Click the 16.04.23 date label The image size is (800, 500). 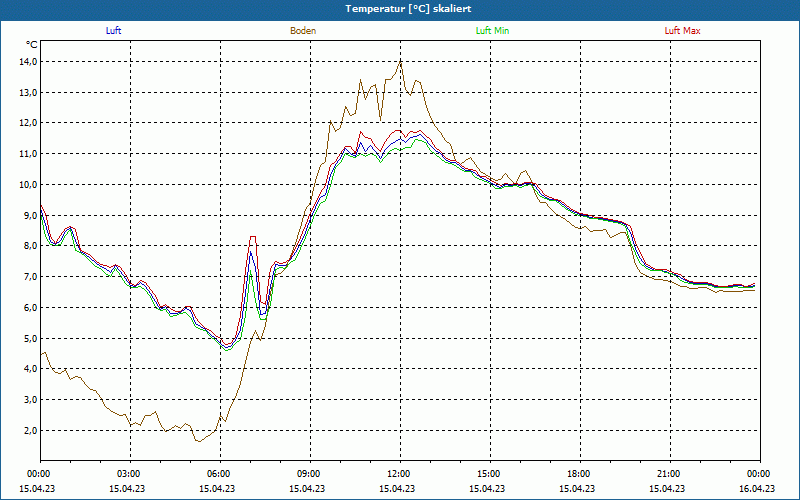pyautogui.click(x=757, y=488)
